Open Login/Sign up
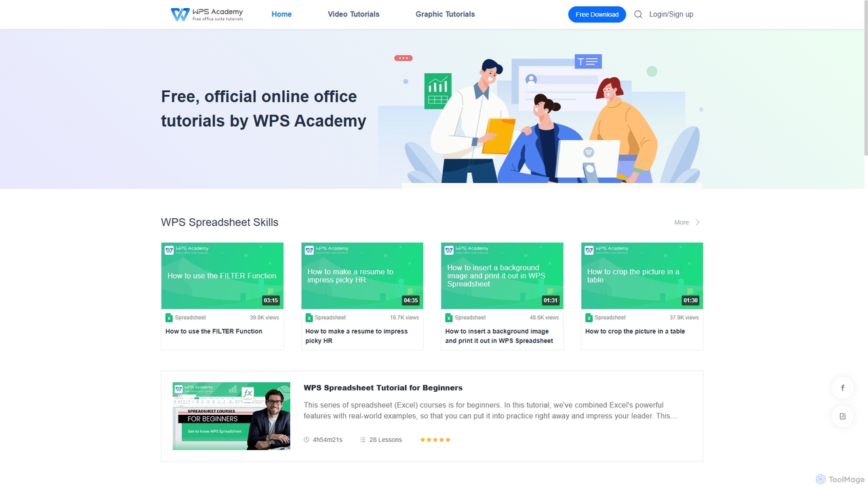868x488 pixels. 671,14
